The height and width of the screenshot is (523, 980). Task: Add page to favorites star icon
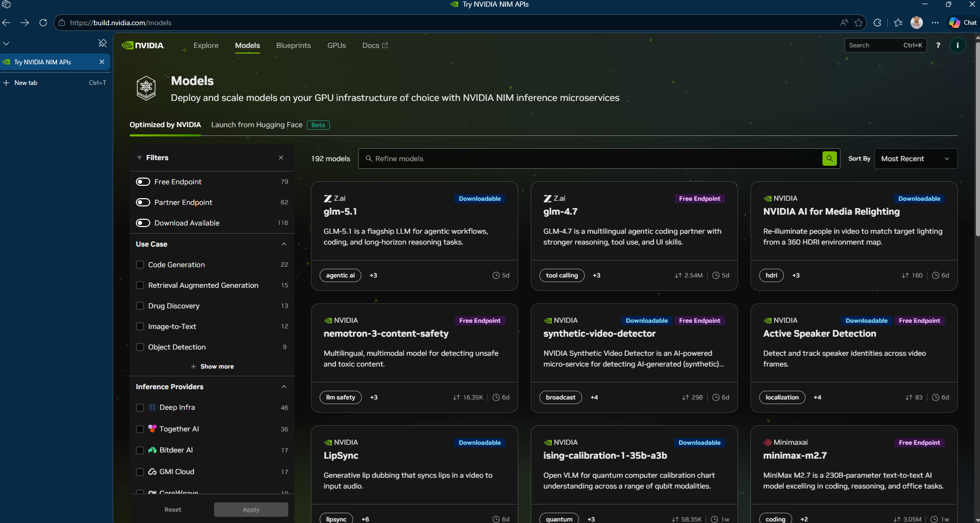point(859,23)
